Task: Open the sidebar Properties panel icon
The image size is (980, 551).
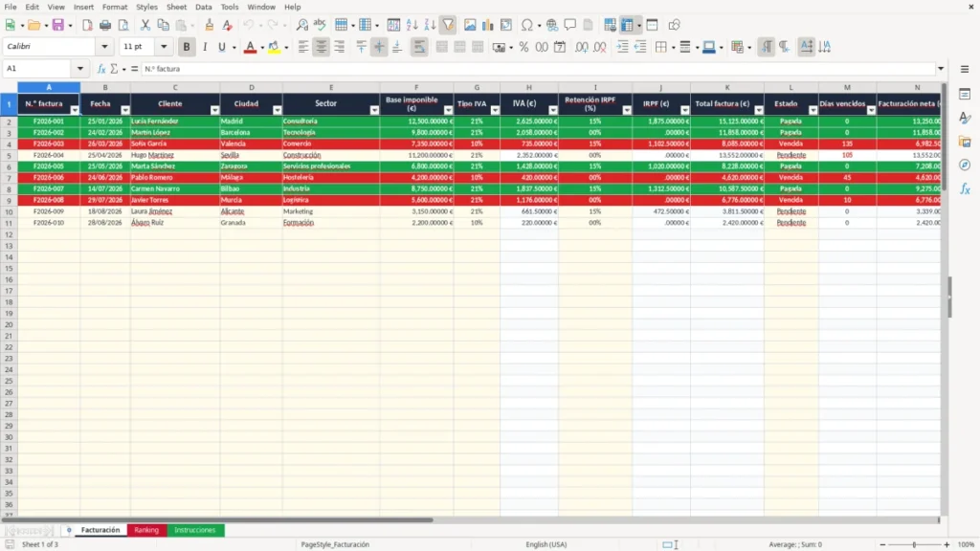Action: pyautogui.click(x=965, y=95)
